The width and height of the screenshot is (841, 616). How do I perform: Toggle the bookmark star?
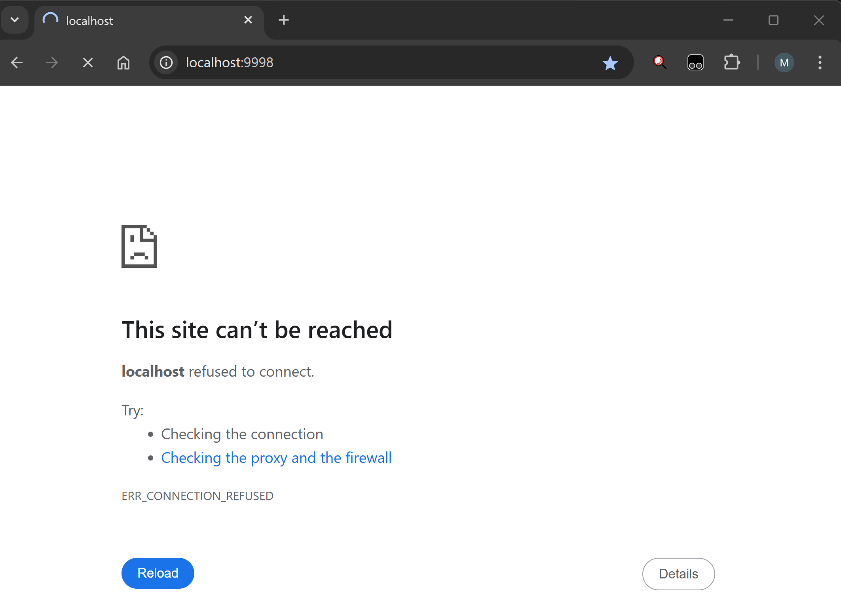coord(610,63)
